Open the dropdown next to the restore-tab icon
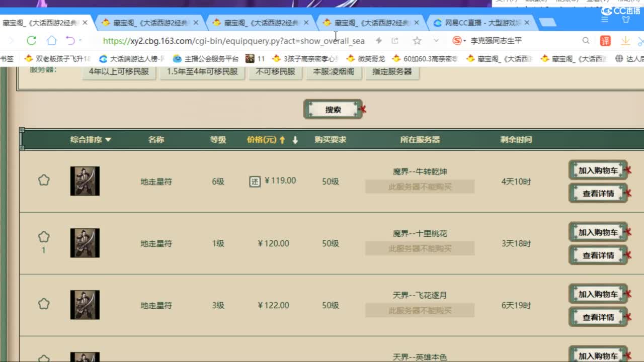Screen dimensions: 644x362 point(80,41)
